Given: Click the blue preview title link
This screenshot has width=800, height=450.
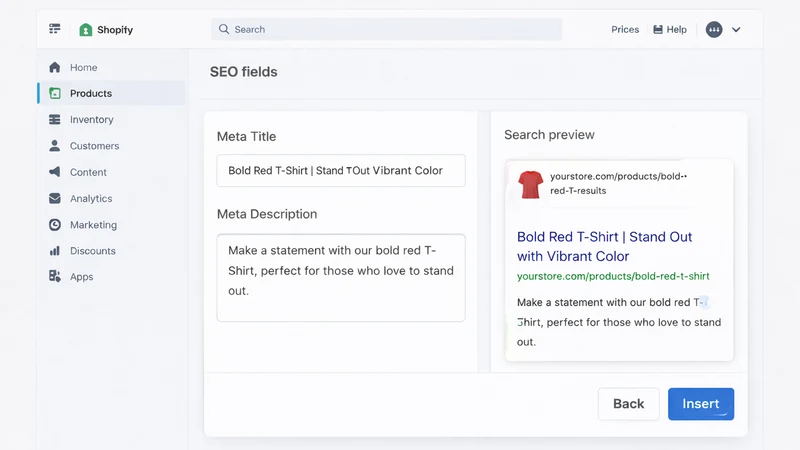Looking at the screenshot, I should (x=605, y=246).
